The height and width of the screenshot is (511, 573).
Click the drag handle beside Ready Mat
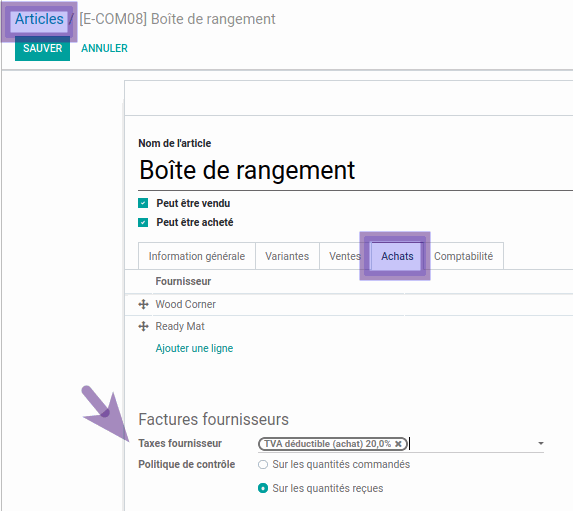tap(143, 326)
